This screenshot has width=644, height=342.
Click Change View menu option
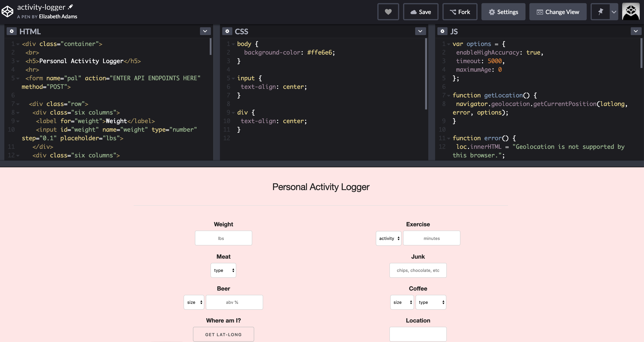pos(558,11)
